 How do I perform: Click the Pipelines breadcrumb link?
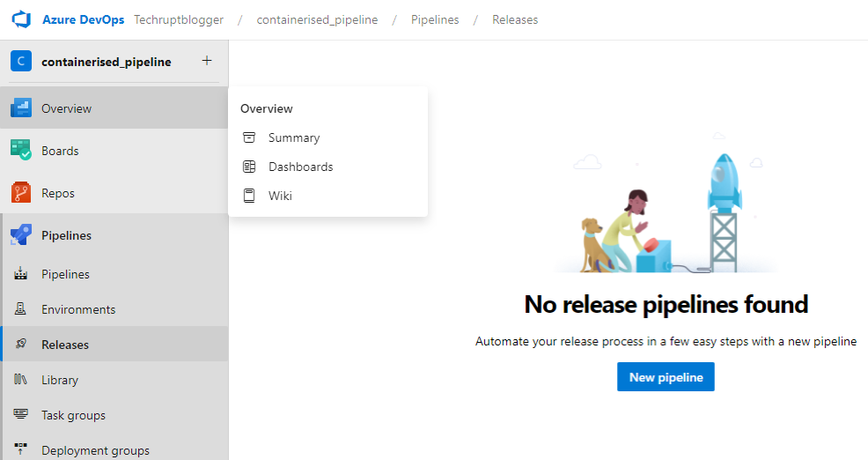pyautogui.click(x=435, y=19)
